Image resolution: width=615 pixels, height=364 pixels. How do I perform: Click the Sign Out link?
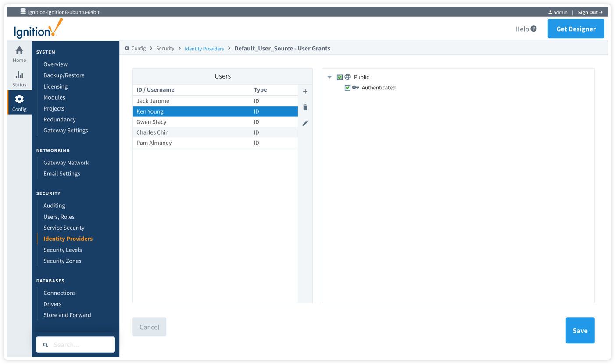[590, 12]
